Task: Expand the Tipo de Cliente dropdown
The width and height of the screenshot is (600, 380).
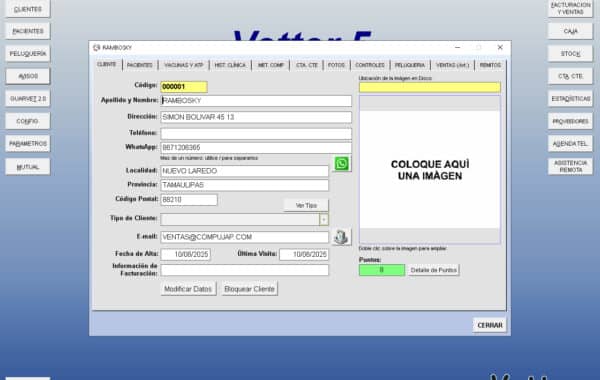Action: 324,220
